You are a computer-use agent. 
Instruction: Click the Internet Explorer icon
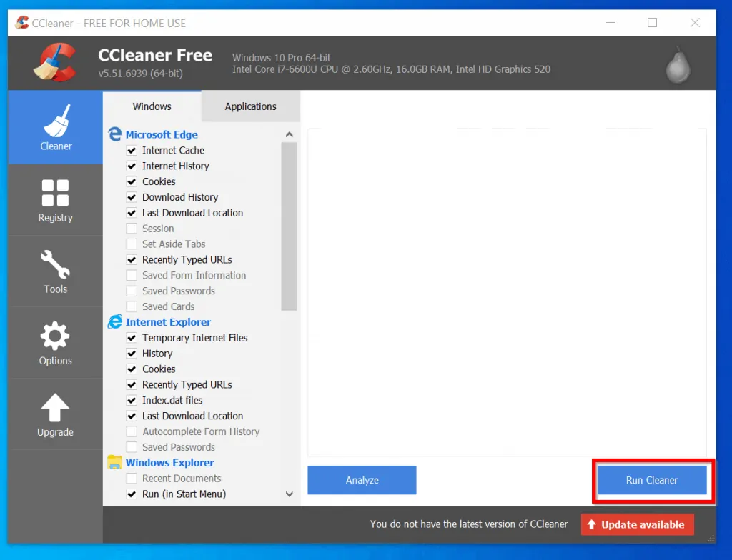[x=115, y=321]
